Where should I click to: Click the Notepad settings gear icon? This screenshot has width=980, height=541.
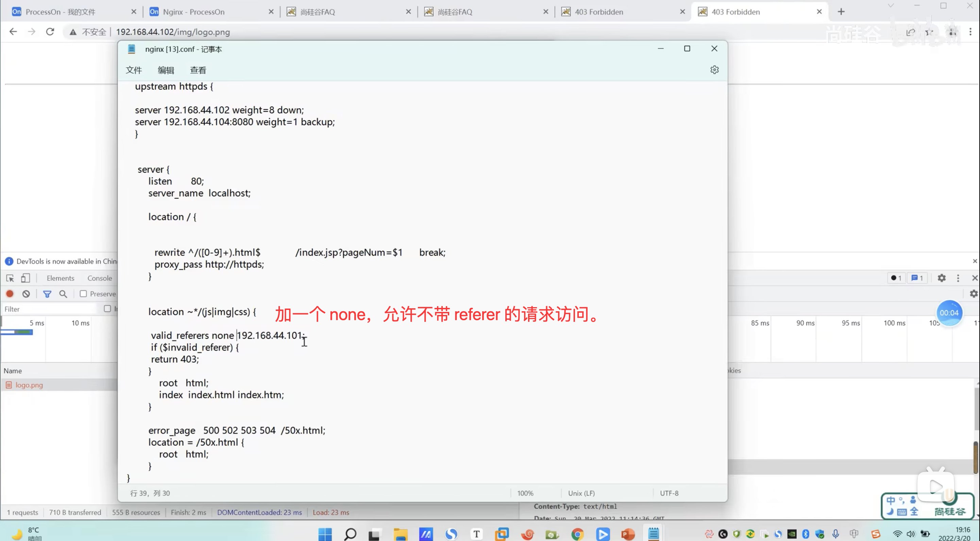coord(714,70)
